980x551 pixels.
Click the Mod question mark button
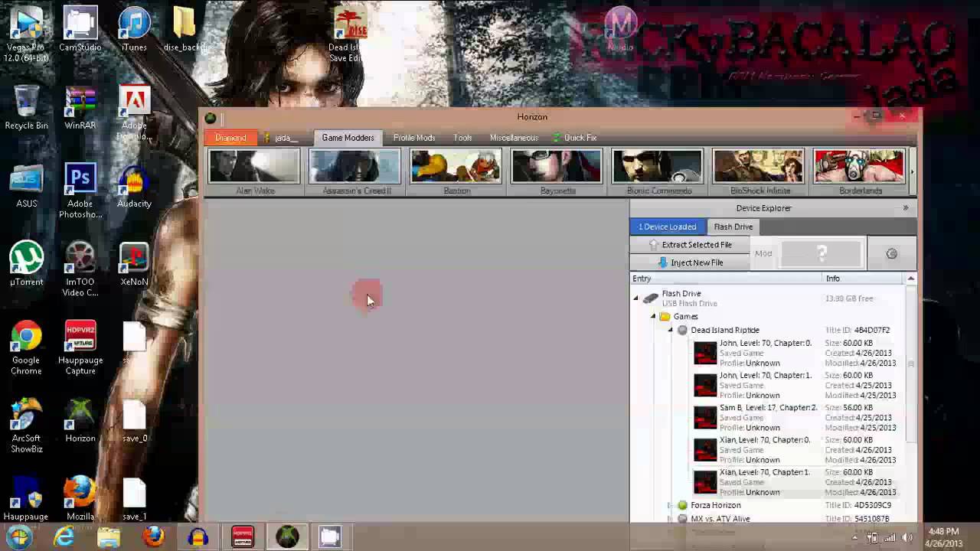pyautogui.click(x=821, y=253)
